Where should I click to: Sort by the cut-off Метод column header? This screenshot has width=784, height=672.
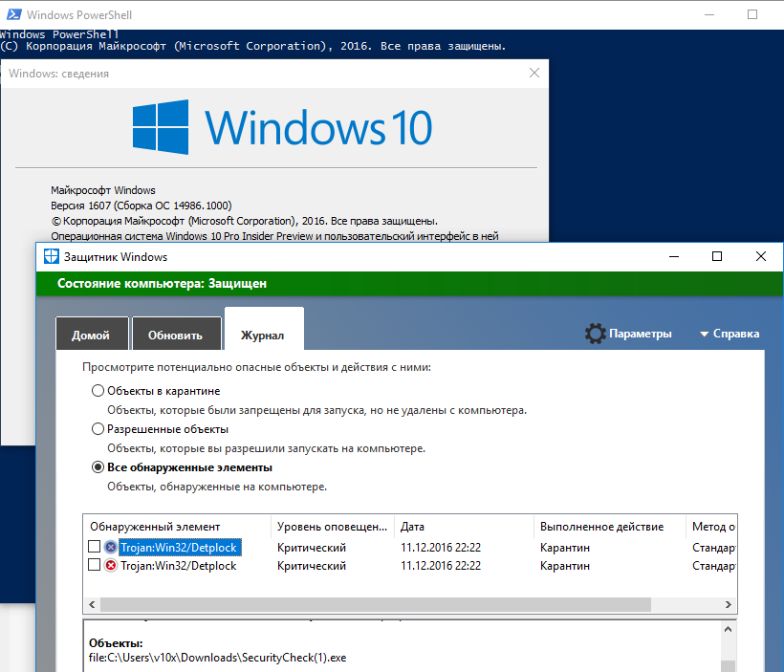click(711, 527)
